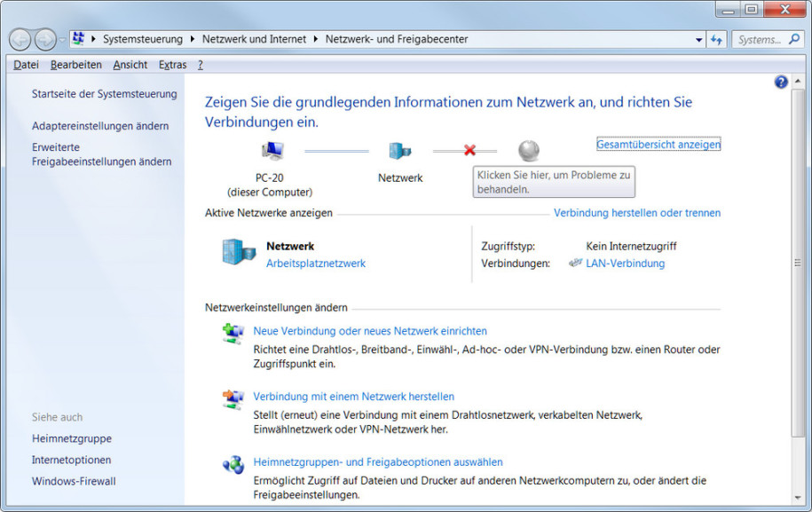
Task: Open Windows-Firewall in the sidebar
Action: (x=74, y=481)
